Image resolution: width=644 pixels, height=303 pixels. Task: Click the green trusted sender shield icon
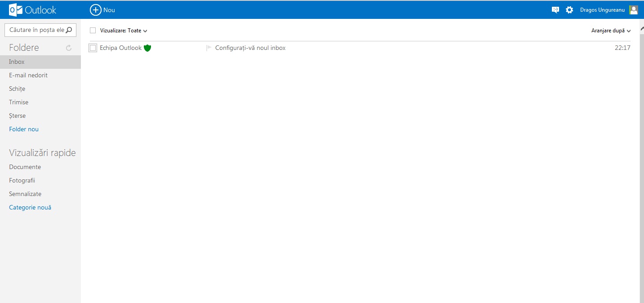click(147, 48)
